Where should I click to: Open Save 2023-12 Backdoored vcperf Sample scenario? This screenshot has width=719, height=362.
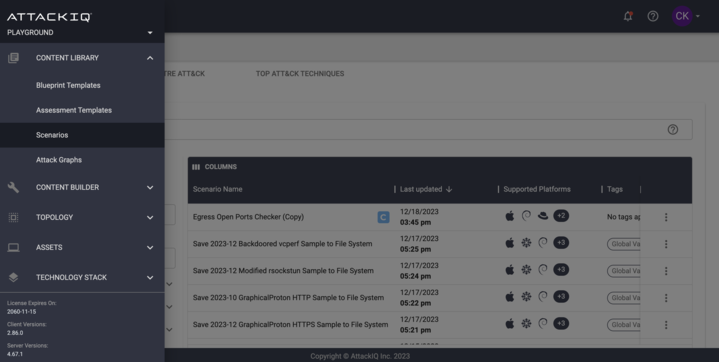(x=282, y=244)
